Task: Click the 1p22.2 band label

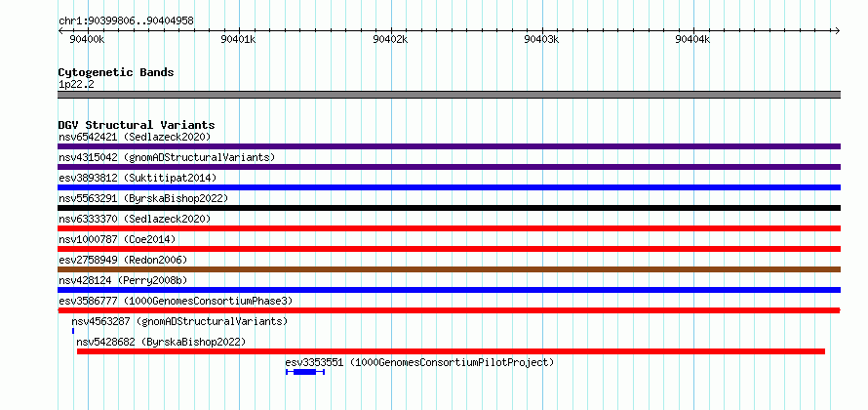Action: 77,84
